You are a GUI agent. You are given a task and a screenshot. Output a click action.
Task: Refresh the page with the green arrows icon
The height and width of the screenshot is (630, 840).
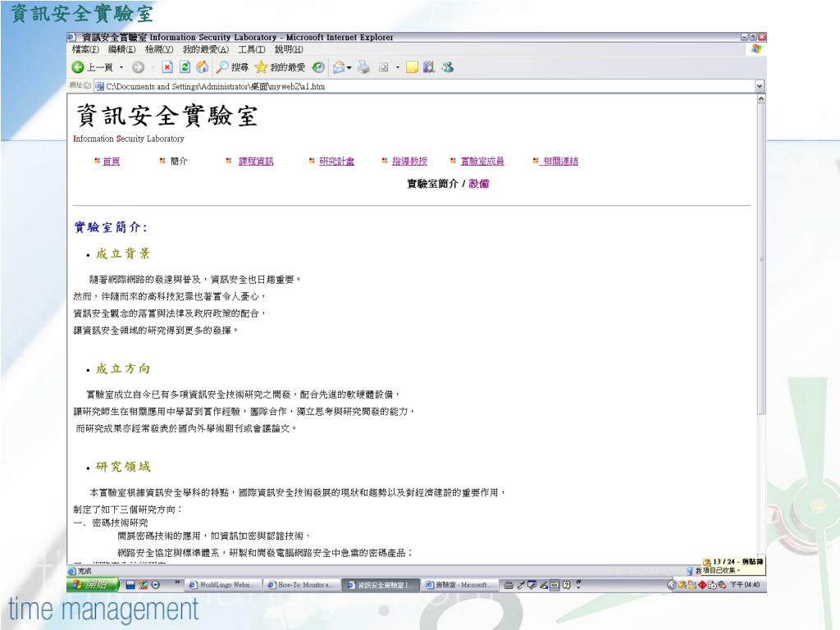pyautogui.click(x=185, y=67)
